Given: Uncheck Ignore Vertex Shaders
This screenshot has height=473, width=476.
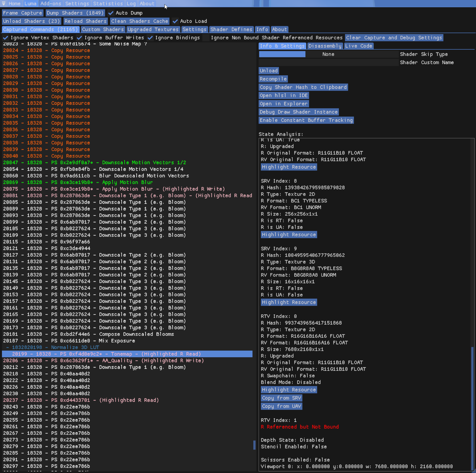Looking at the screenshot, I should (x=6, y=38).
